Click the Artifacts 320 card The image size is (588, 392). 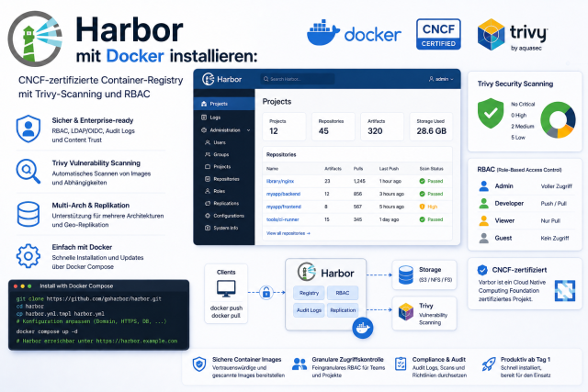click(x=382, y=127)
